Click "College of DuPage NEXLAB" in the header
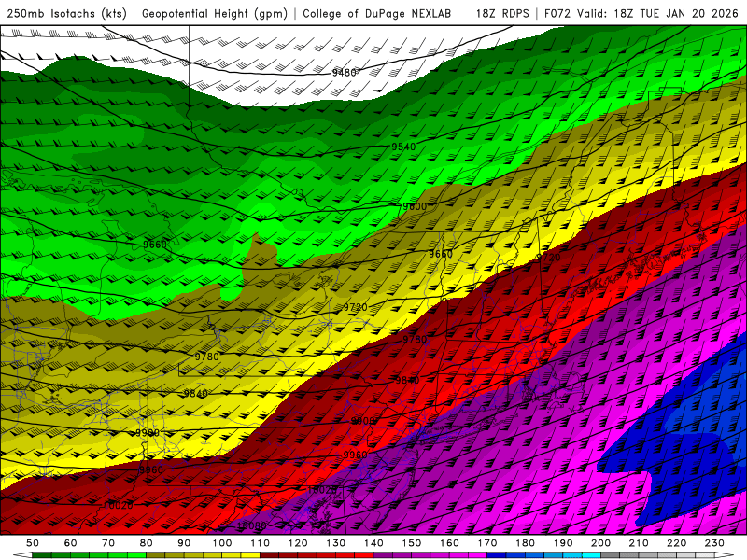The height and width of the screenshot is (560, 747). [x=376, y=13]
